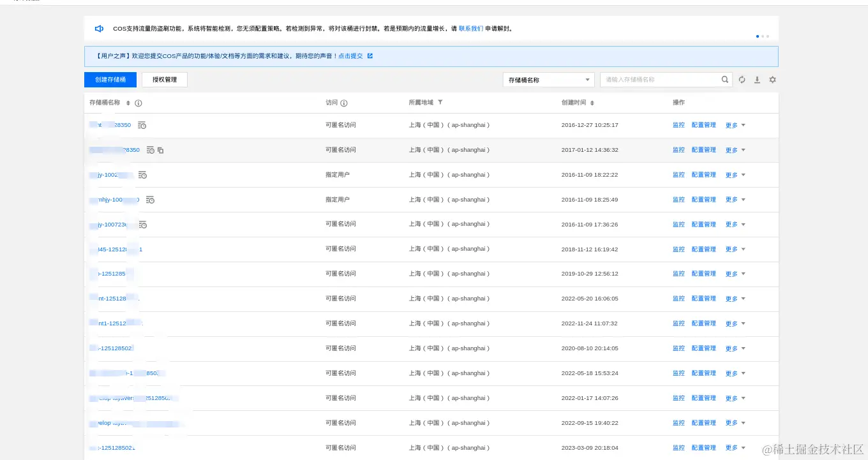The width and height of the screenshot is (868, 460).
Task: Open the gear settings icon above the table
Action: [772, 80]
